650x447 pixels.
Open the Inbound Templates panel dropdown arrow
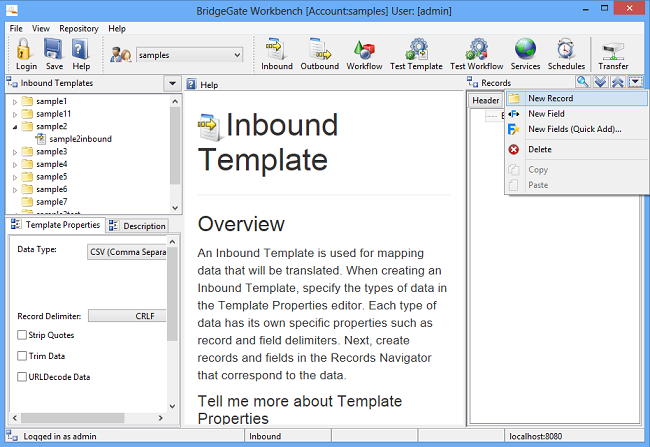click(172, 83)
